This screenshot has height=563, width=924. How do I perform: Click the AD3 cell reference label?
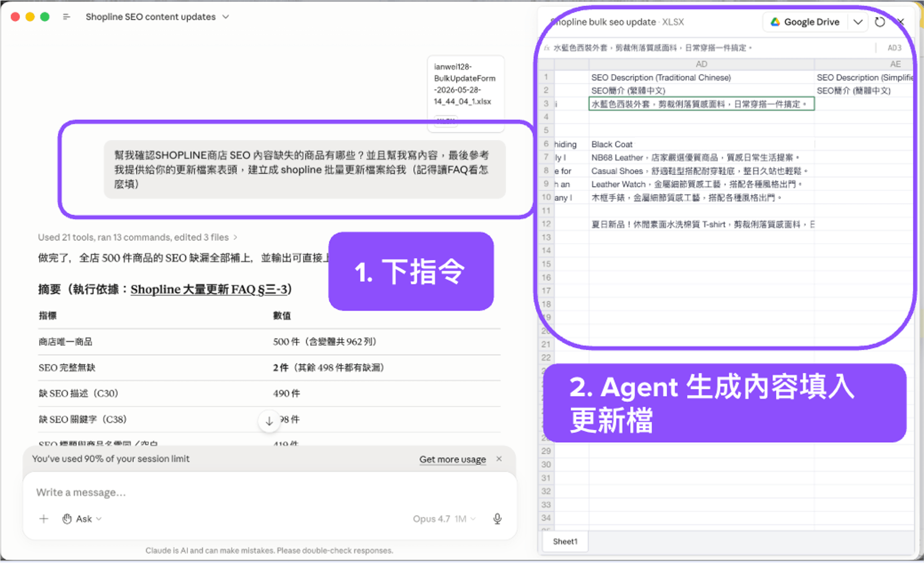click(894, 48)
